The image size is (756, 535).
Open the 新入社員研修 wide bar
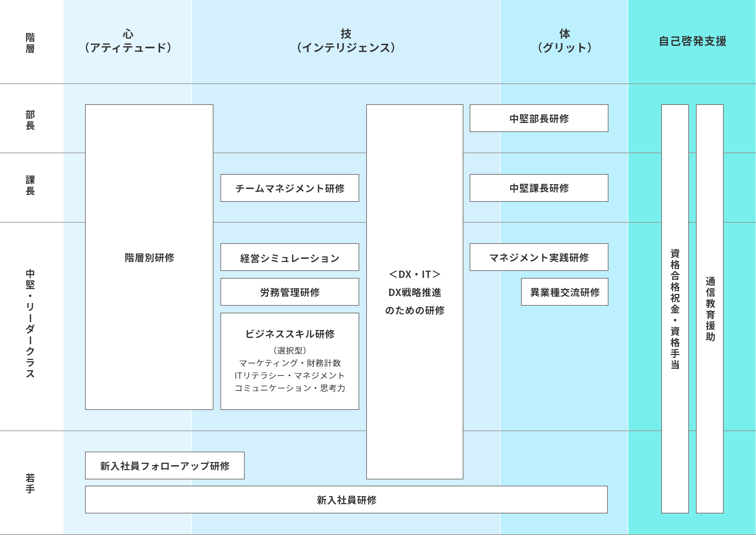point(346,500)
